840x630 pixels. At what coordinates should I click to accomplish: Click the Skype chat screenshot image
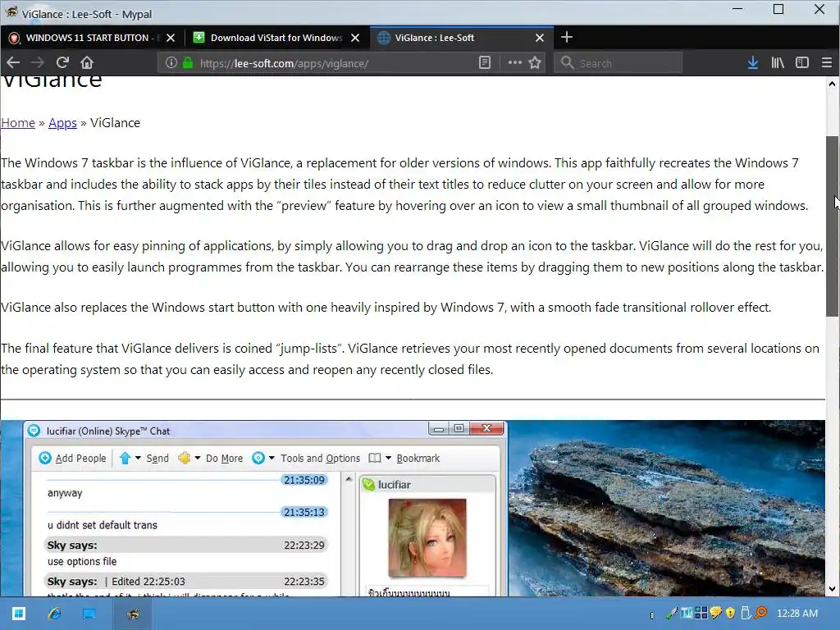tap(265, 509)
